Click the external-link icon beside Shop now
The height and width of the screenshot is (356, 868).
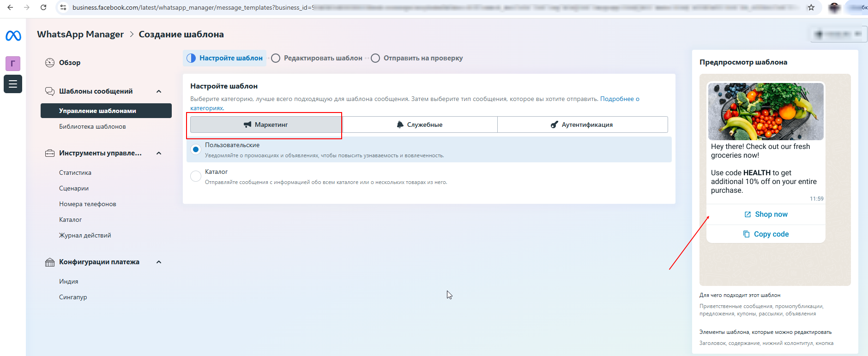747,214
